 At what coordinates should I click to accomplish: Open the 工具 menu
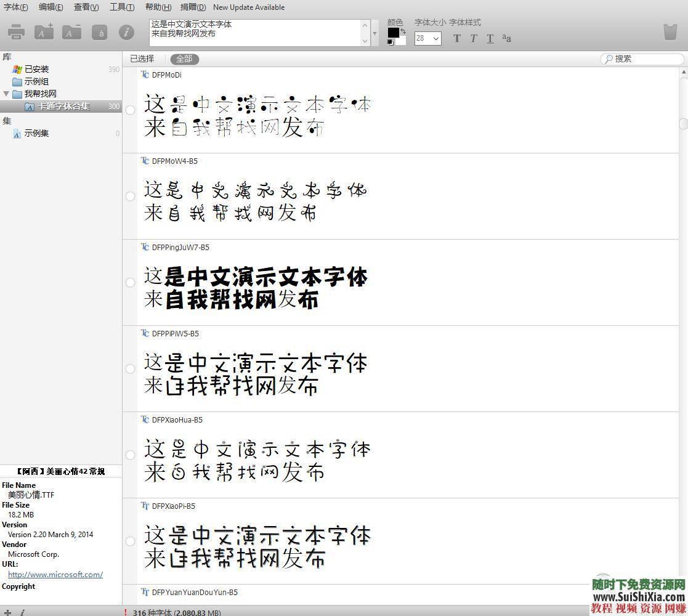click(121, 7)
